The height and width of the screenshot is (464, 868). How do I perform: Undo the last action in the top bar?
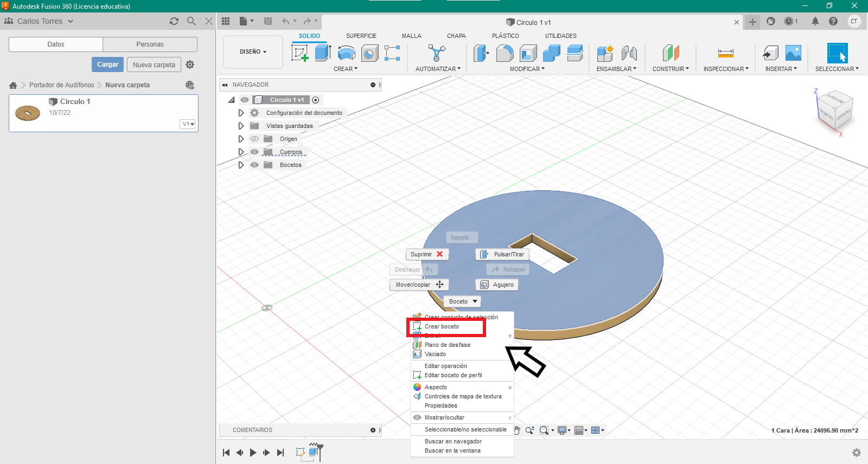[286, 21]
